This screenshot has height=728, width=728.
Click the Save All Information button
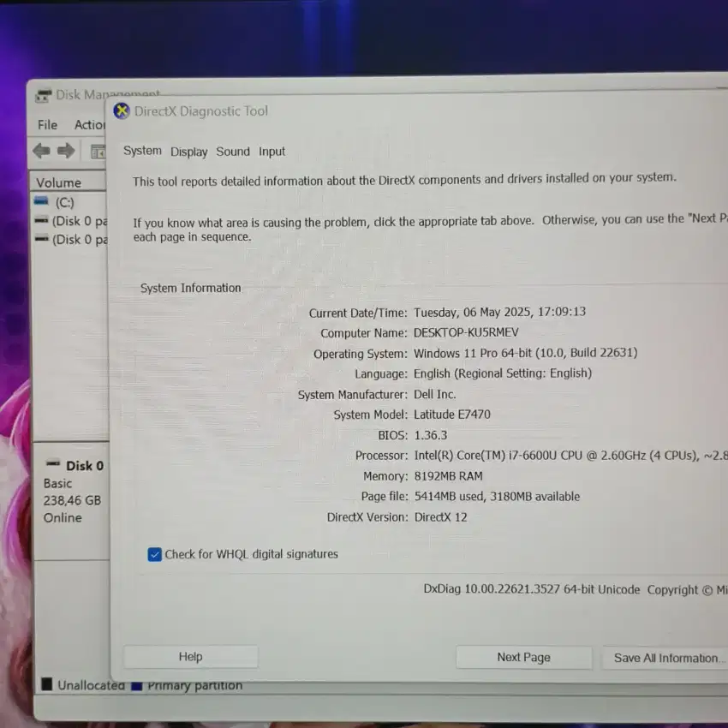click(x=665, y=658)
